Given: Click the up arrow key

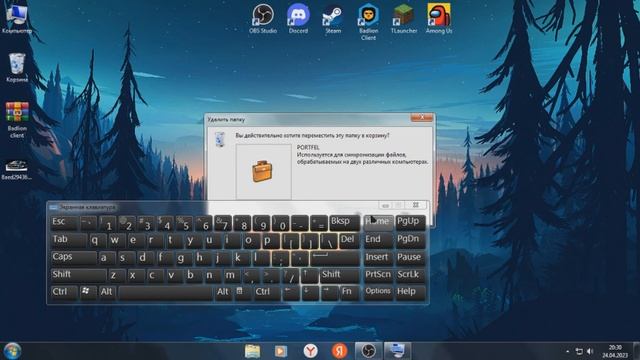Looking at the screenshot, I should (310, 276).
